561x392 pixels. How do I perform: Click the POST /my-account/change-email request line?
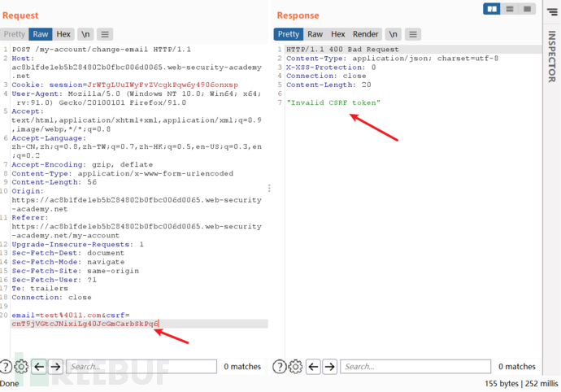click(102, 50)
